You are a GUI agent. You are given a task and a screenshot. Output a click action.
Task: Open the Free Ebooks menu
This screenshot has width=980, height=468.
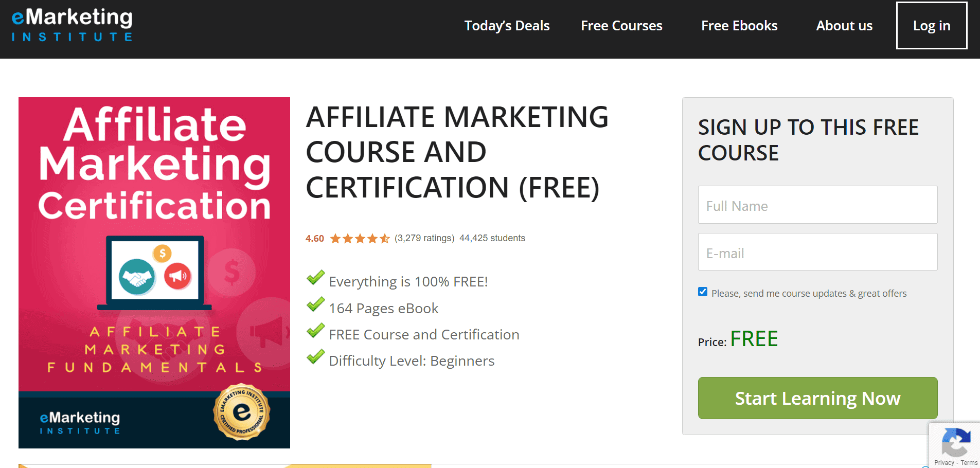tap(739, 25)
